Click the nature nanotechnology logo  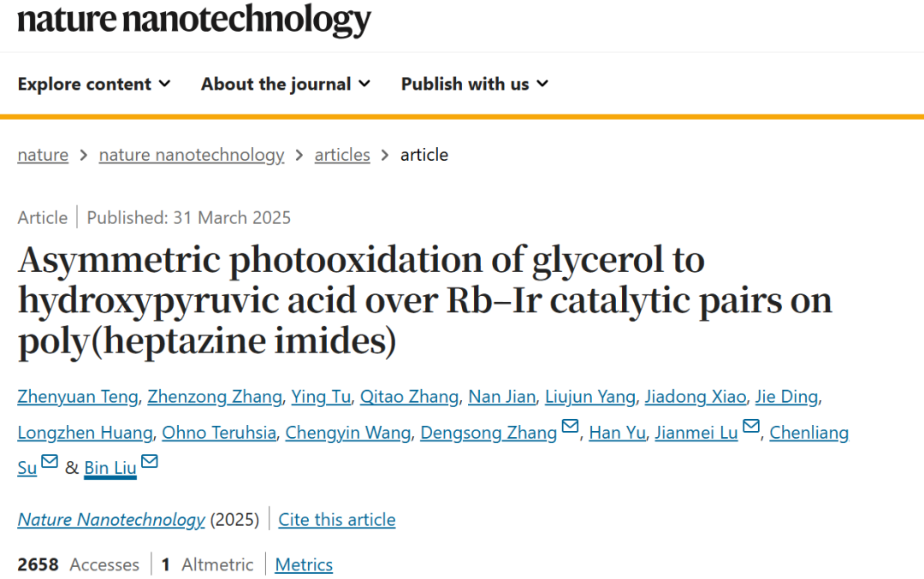(194, 20)
